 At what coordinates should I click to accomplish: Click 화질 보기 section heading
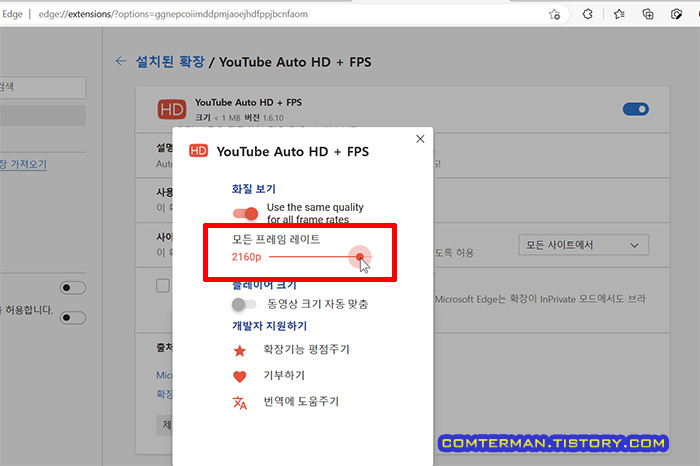[254, 189]
